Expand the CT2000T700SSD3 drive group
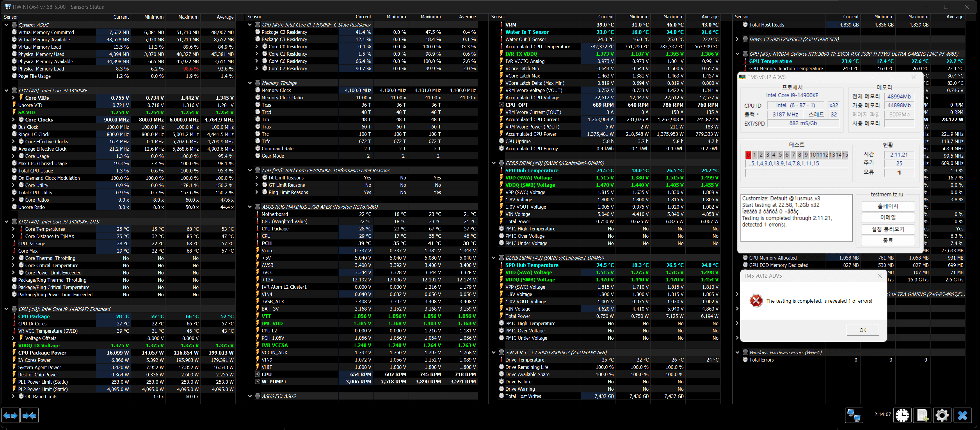Image resolution: width=980 pixels, height=430 pixels. pyautogui.click(x=737, y=39)
